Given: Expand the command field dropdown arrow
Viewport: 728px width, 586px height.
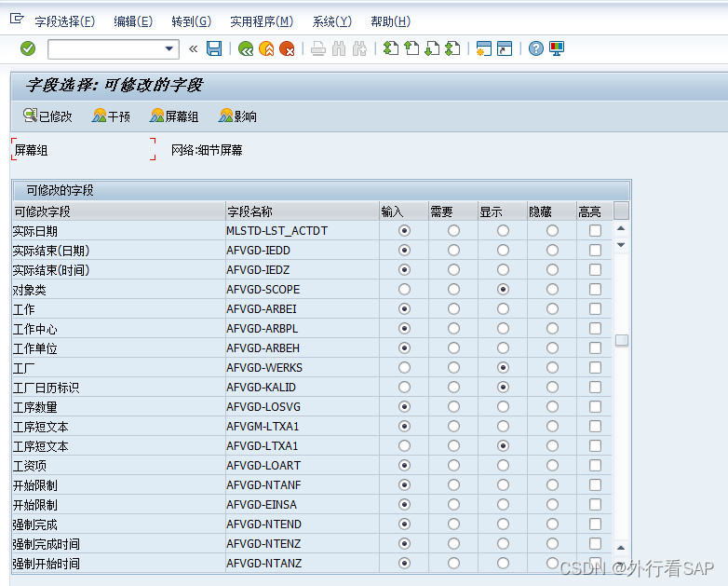Looking at the screenshot, I should [x=169, y=48].
